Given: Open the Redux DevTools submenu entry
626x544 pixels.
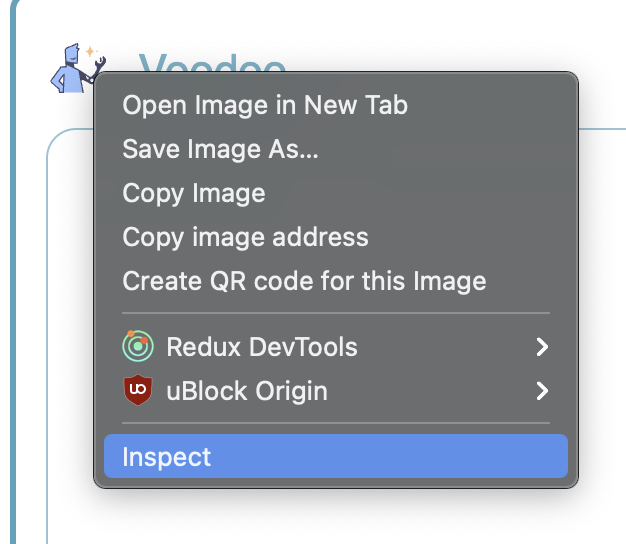Looking at the screenshot, I should pyautogui.click(x=336, y=346).
